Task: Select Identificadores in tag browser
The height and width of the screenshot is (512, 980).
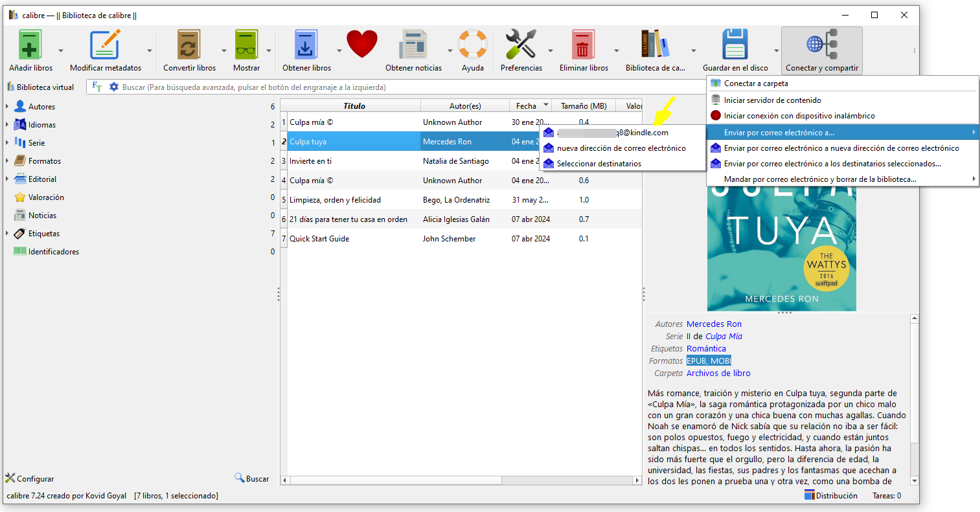Action: point(54,252)
